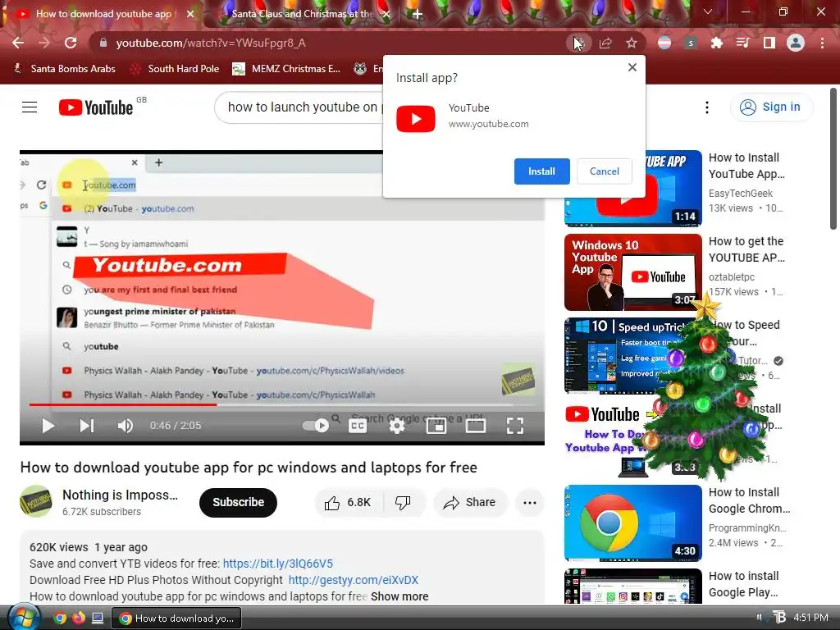Launch Firefox from taskbar
Screen dimensions: 840x630
tap(78, 619)
